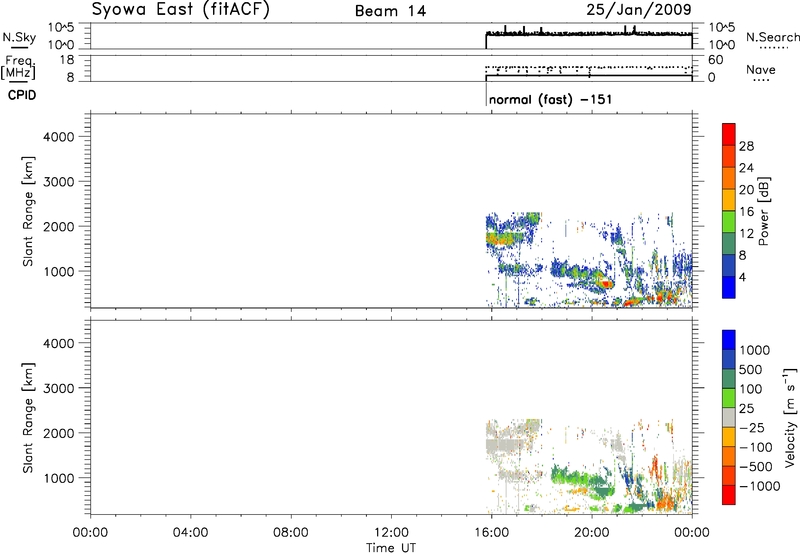Screen dimensions: 800x554
Task: Click the "Nave" legend label
Action: point(760,70)
